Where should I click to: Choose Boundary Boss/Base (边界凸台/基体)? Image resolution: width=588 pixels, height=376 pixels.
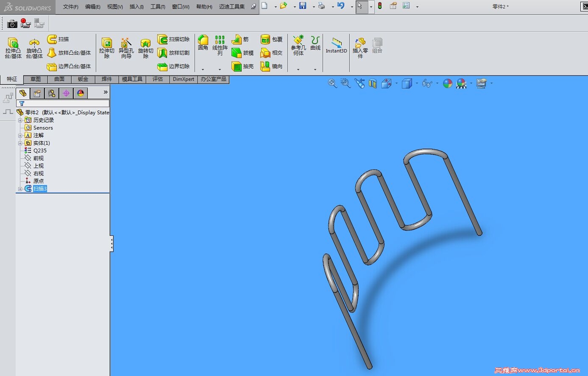click(69, 66)
